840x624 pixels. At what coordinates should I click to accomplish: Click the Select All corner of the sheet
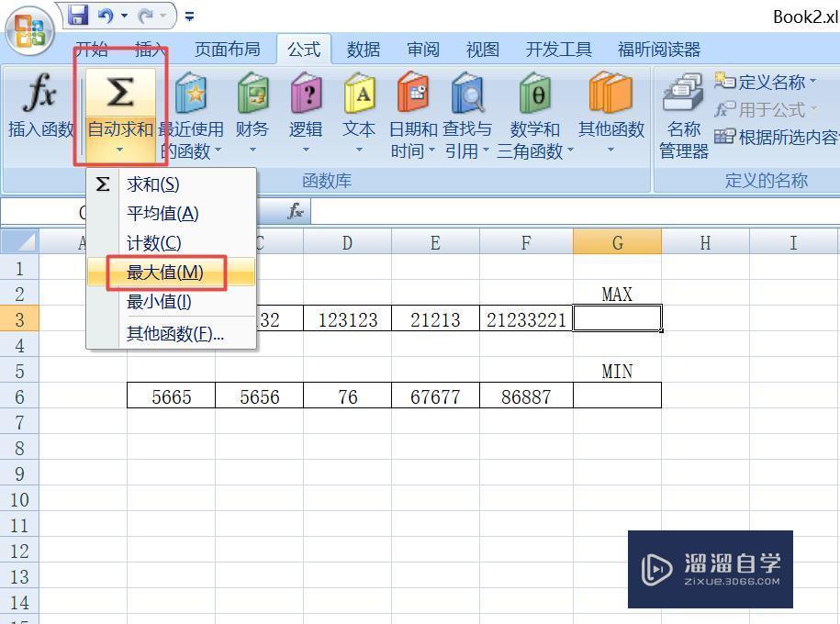(20, 241)
